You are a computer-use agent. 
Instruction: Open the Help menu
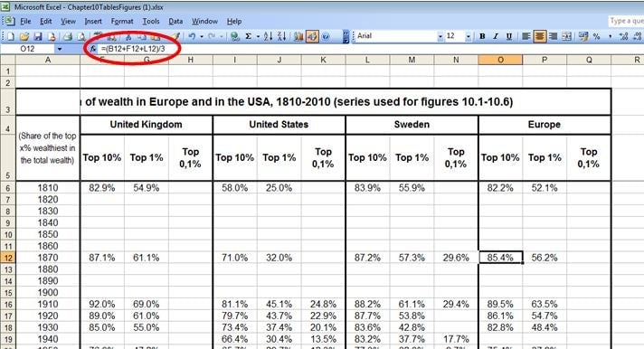[x=234, y=22]
